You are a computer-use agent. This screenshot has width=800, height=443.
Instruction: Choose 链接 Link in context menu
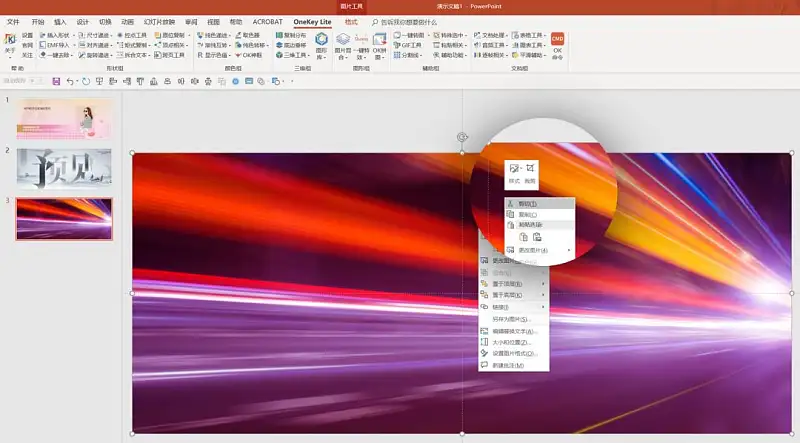(514, 307)
